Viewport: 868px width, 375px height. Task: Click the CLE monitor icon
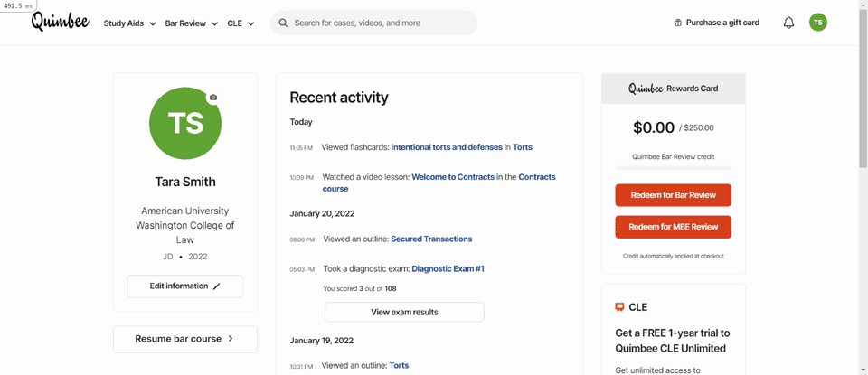point(619,307)
